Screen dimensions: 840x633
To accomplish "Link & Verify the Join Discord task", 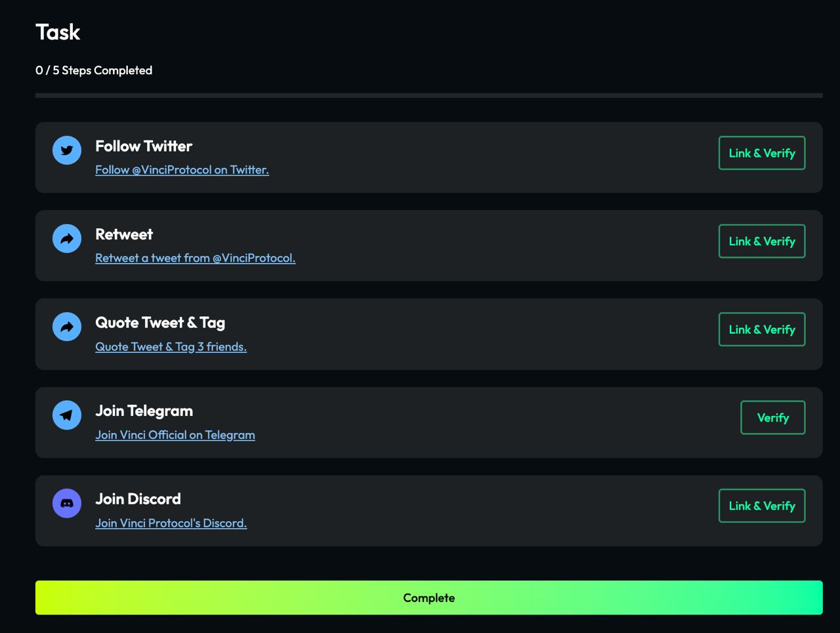I will (x=762, y=506).
